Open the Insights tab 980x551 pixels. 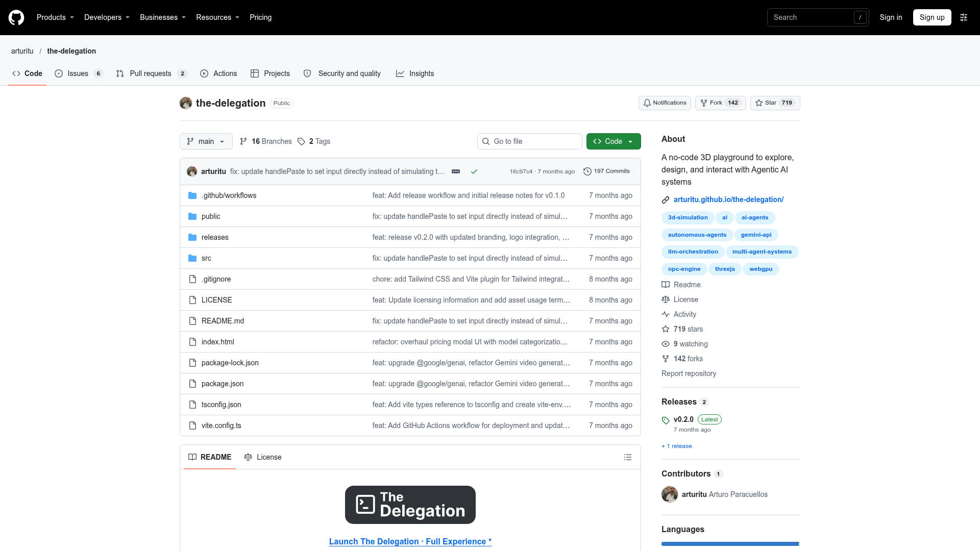click(415, 73)
